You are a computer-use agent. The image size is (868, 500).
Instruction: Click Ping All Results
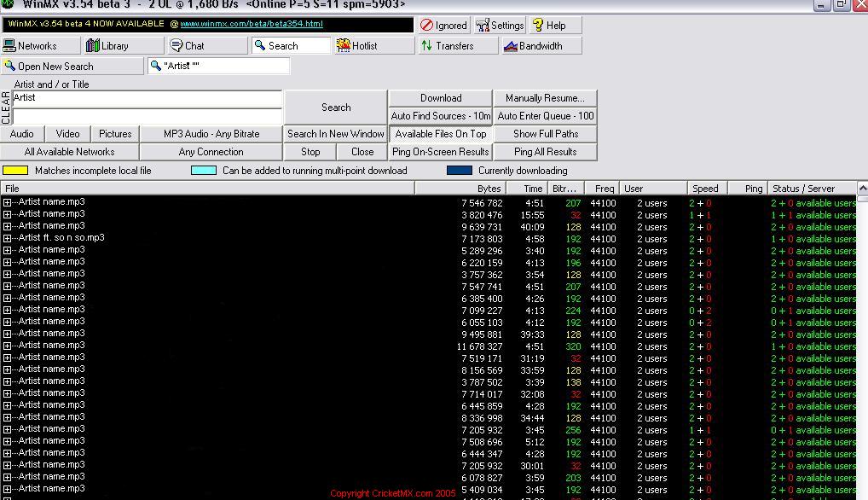point(545,152)
